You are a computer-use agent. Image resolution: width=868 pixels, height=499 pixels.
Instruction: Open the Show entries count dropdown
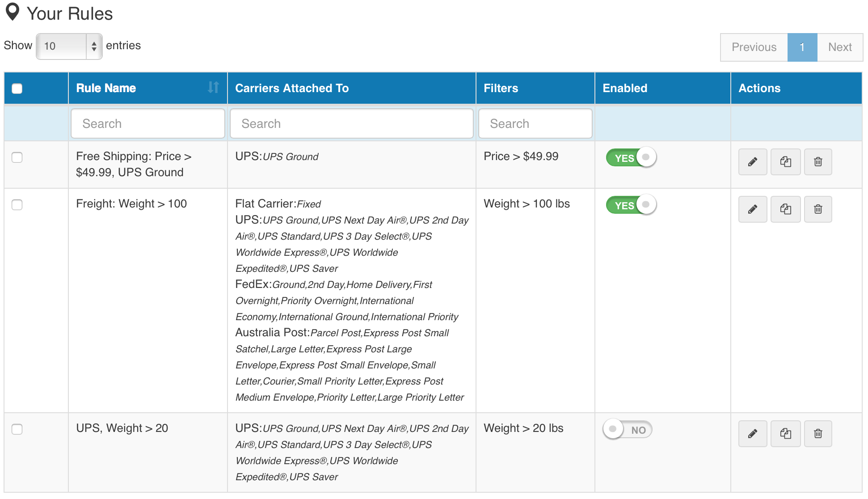tap(69, 46)
